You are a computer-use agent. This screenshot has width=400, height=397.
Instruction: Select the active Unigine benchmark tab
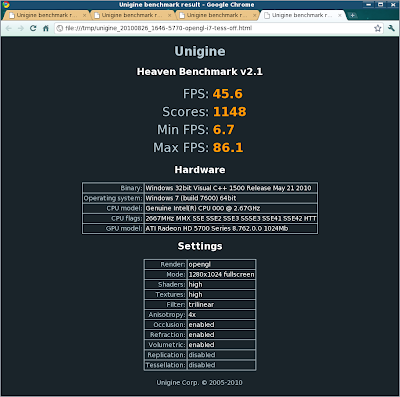303,15
